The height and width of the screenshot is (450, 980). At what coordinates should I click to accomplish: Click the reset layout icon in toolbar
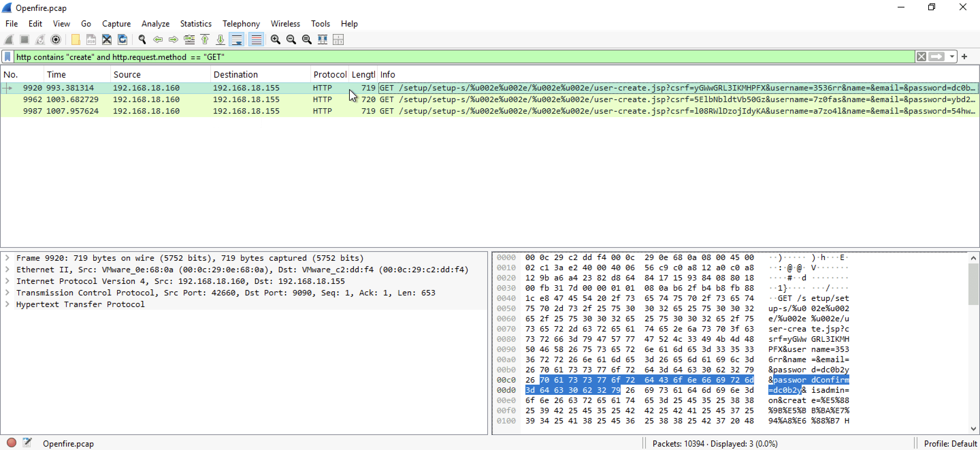(338, 39)
